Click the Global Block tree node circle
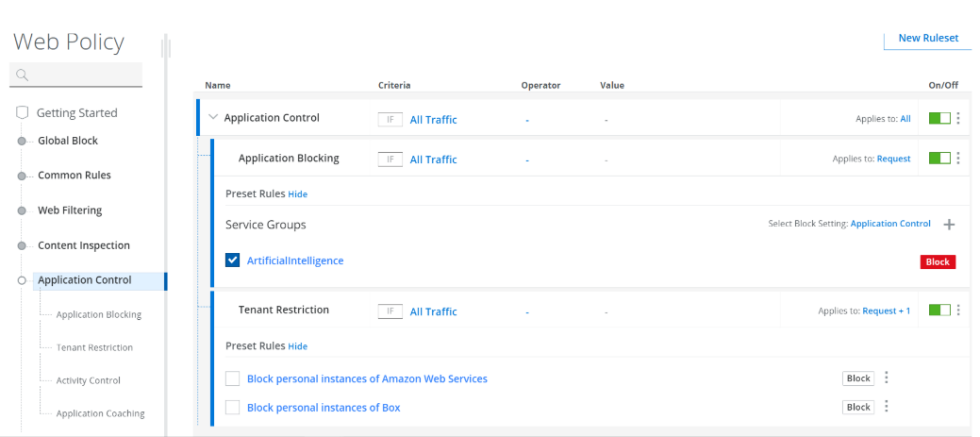The image size is (980, 437). pyautogui.click(x=22, y=142)
